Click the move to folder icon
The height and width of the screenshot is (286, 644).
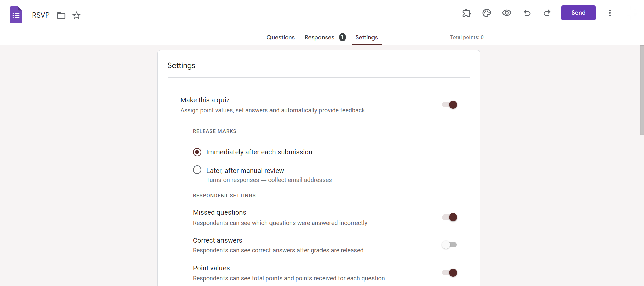(61, 15)
